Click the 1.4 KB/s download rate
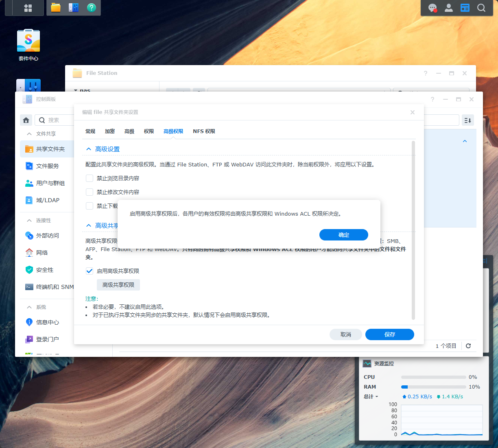This screenshot has height=448, width=498. click(450, 397)
